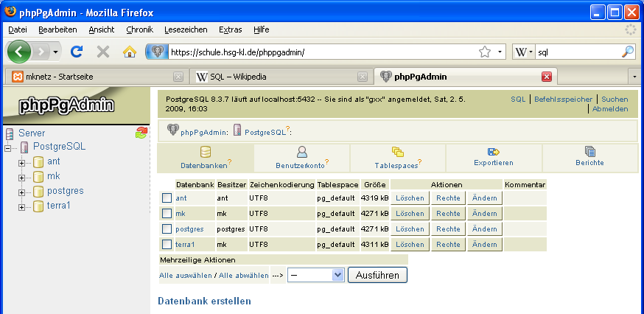Focus the URL address field

pyautogui.click(x=323, y=52)
